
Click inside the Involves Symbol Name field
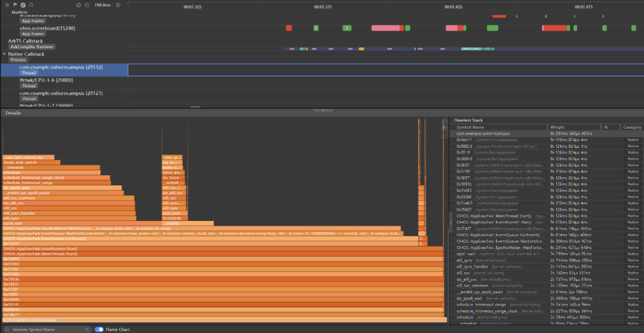pos(47,329)
